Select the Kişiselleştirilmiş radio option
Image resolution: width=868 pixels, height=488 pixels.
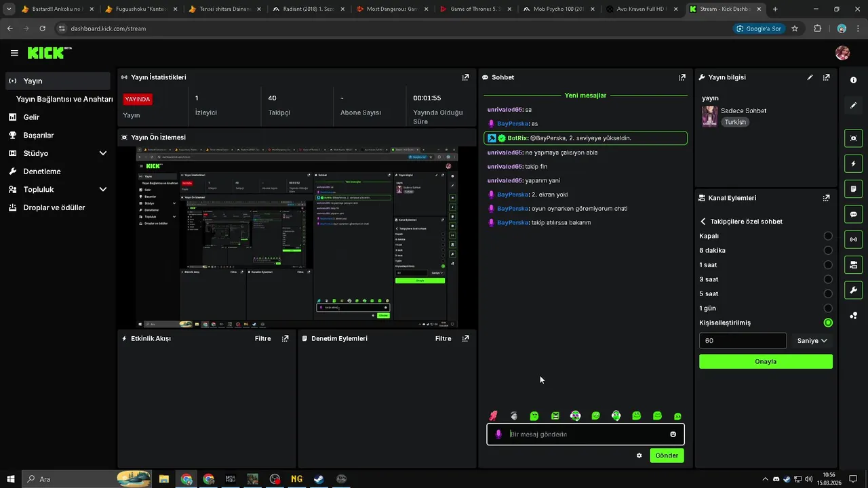pos(828,323)
